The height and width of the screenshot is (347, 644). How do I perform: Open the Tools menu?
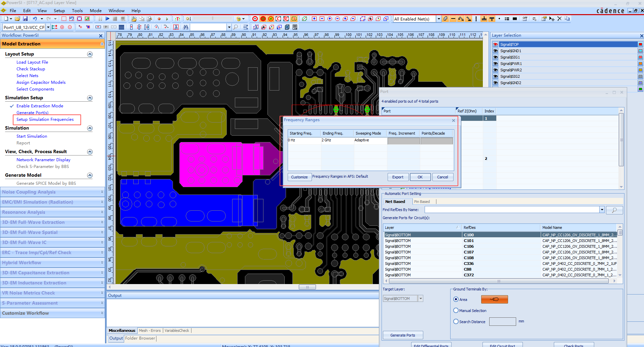[x=77, y=10]
